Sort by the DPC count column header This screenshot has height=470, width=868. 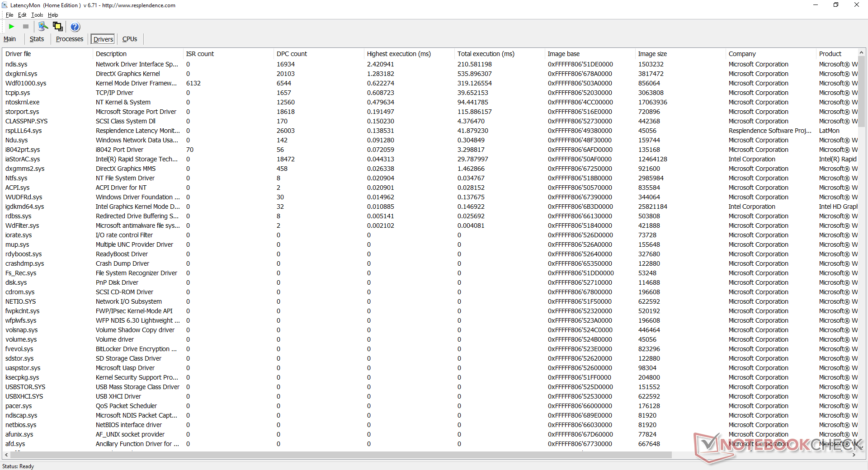tap(319, 54)
